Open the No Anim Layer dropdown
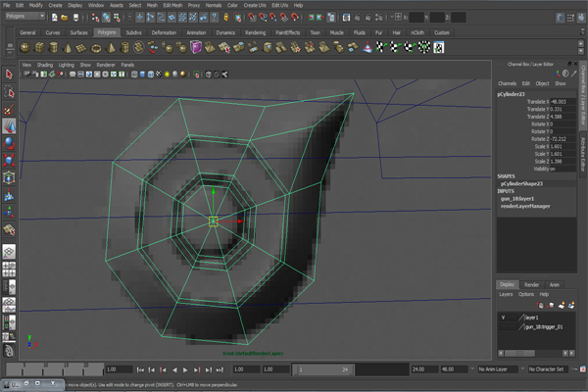The height and width of the screenshot is (392, 588). [498, 369]
